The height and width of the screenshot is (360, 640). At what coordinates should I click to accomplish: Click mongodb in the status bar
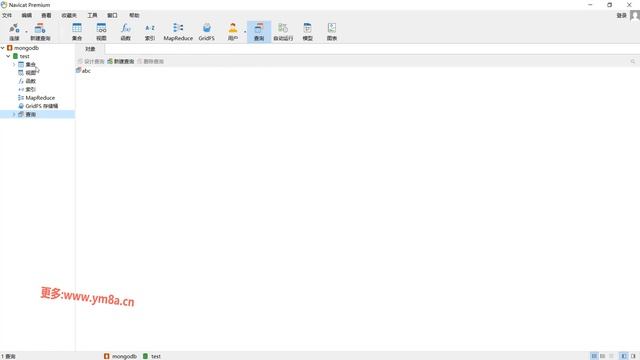(x=120, y=356)
